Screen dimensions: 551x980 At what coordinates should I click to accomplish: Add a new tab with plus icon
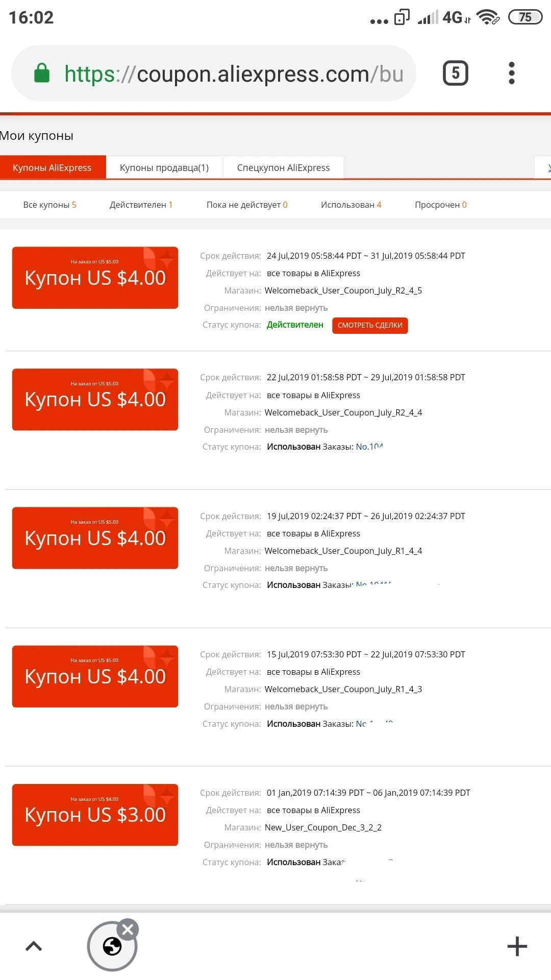517,946
